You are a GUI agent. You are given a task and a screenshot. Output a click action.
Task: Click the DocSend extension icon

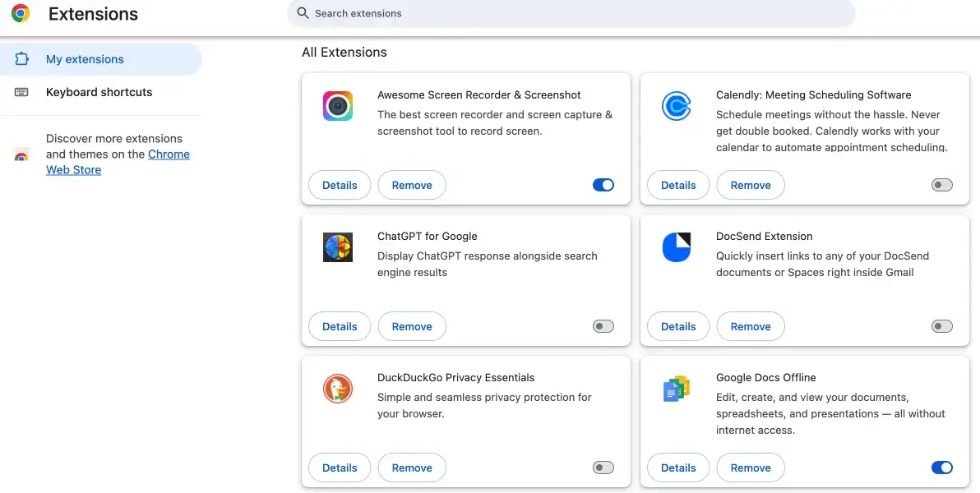(x=677, y=247)
